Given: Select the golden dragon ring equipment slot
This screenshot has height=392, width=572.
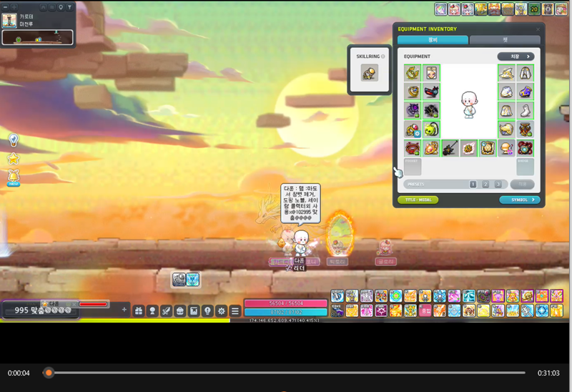Looking at the screenshot, I should tap(413, 73).
